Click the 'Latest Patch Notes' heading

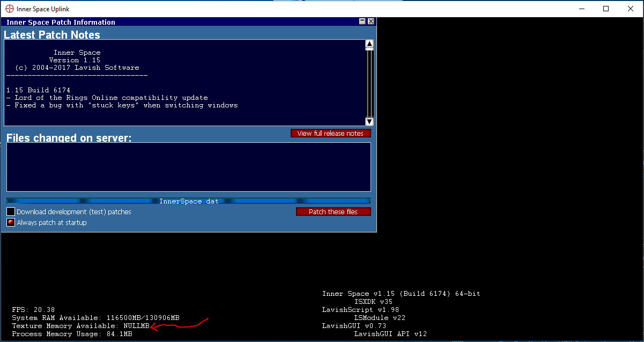[52, 35]
